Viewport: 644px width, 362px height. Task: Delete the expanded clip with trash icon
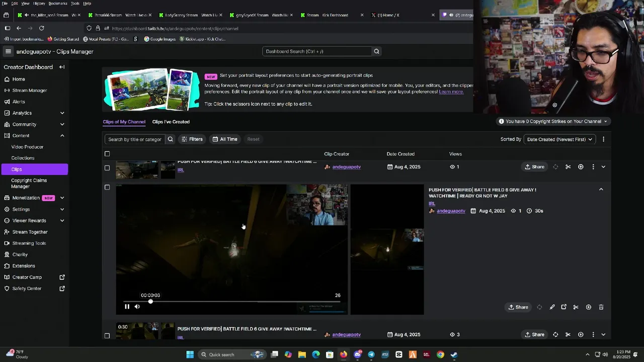pyautogui.click(x=601, y=307)
